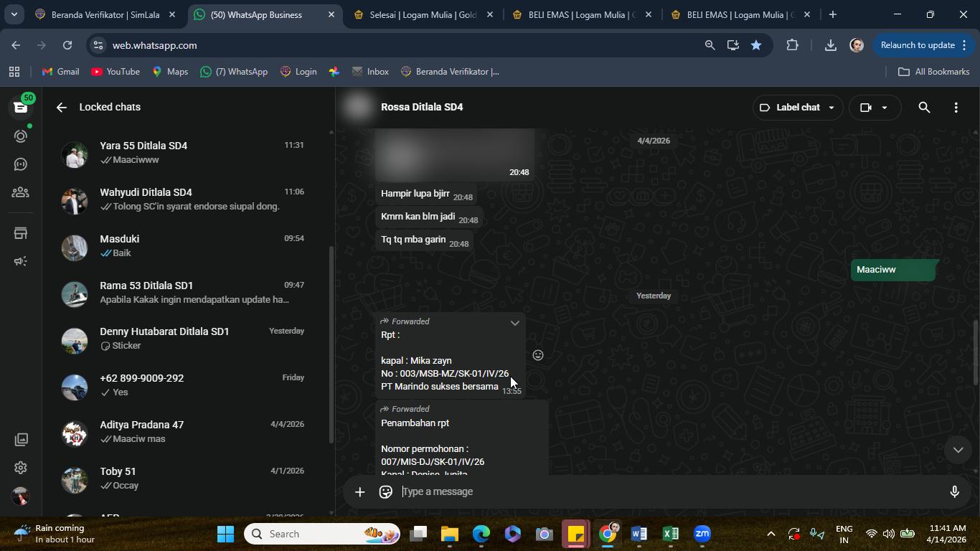Open Communities icon in left sidebar

point(21,192)
